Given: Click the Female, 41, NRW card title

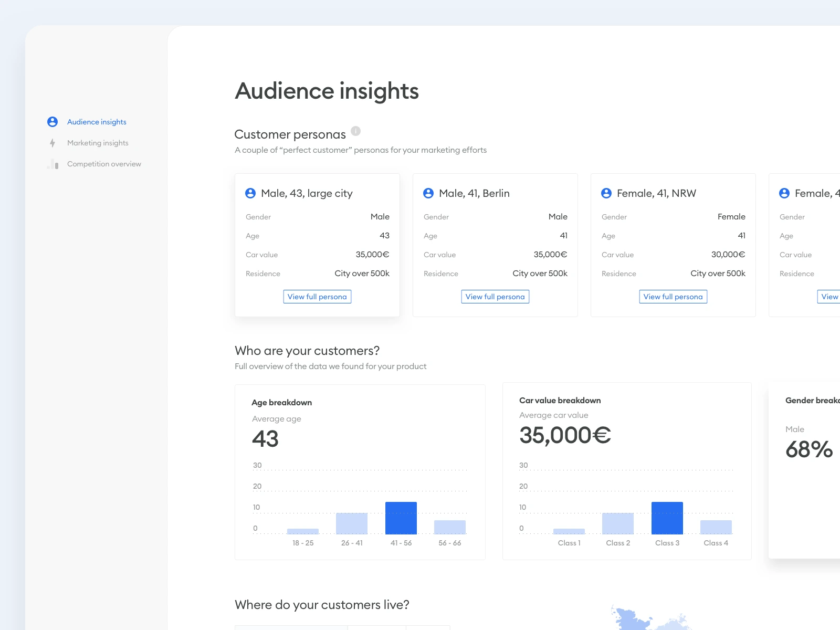Looking at the screenshot, I should click(x=656, y=193).
